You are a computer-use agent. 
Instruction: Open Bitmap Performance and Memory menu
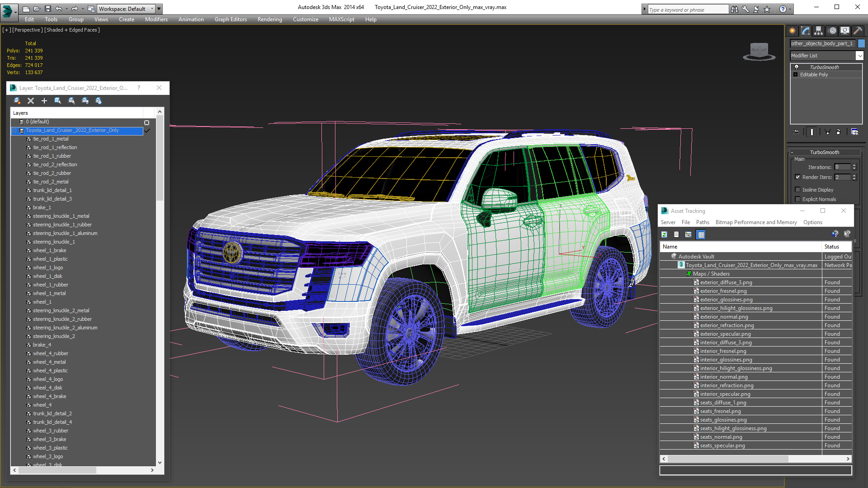click(x=756, y=222)
